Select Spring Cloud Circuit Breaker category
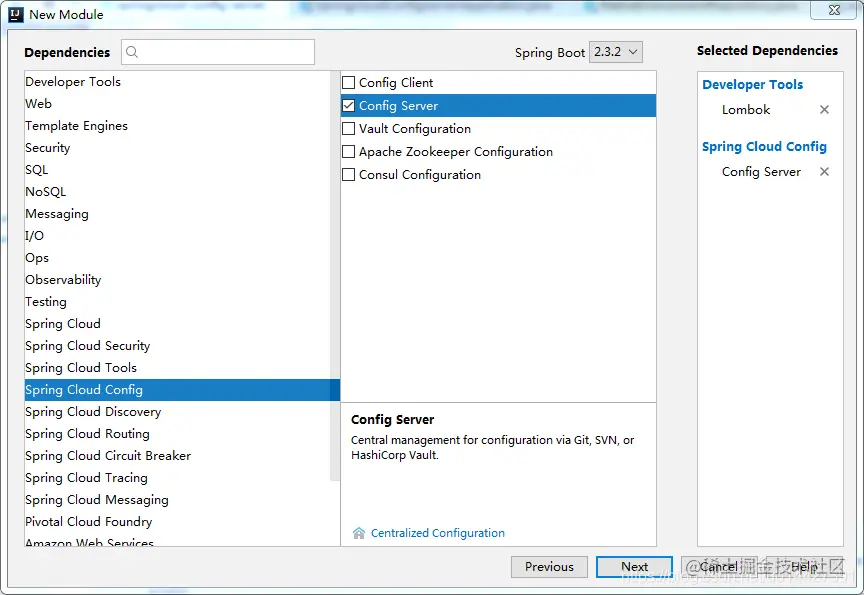 pyautogui.click(x=177, y=456)
